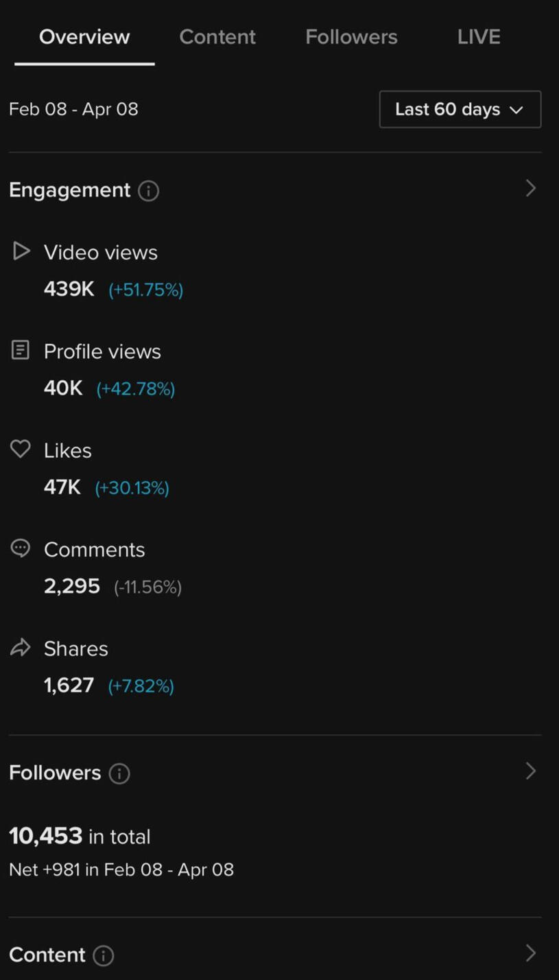
Task: Open the LIVE tab
Action: pos(479,37)
